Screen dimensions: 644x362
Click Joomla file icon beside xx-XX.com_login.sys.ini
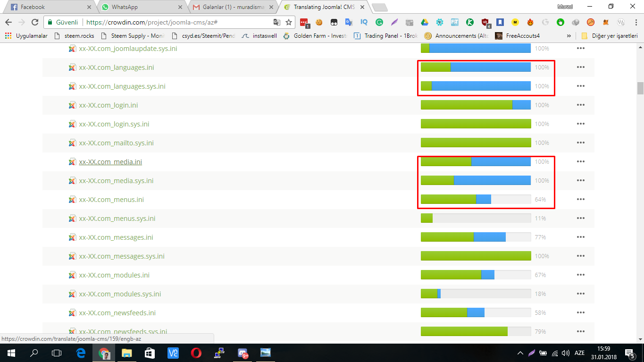point(72,124)
